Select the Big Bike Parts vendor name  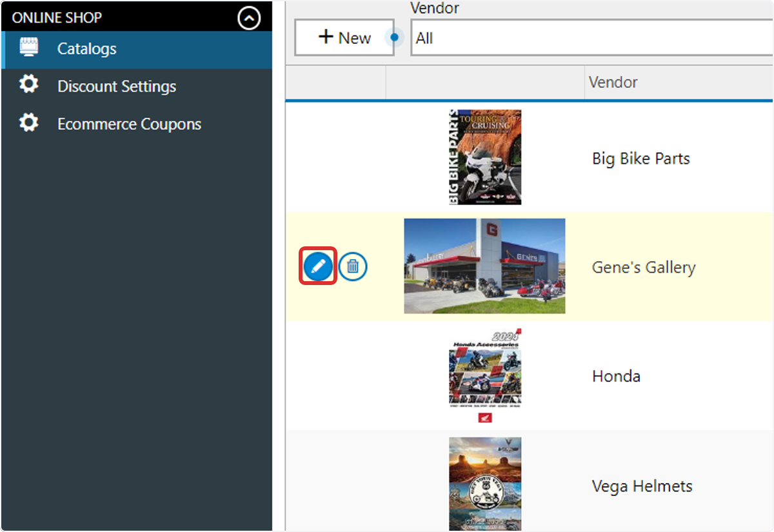point(641,159)
